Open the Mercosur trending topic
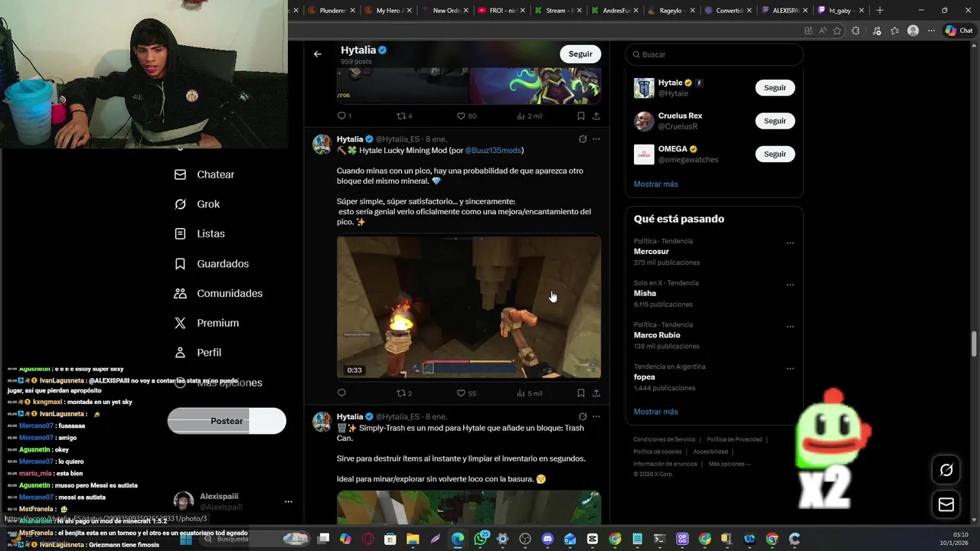The height and width of the screenshot is (551, 980). (651, 252)
